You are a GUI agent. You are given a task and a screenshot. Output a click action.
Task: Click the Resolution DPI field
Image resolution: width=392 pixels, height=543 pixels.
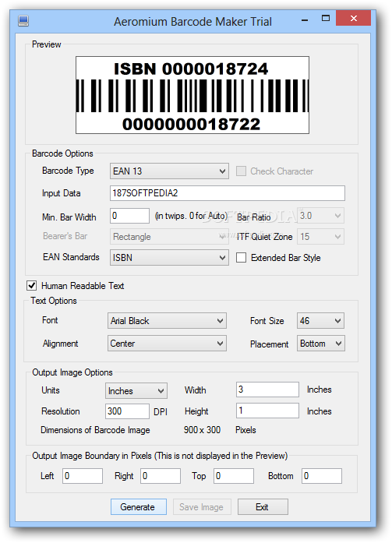[128, 411]
